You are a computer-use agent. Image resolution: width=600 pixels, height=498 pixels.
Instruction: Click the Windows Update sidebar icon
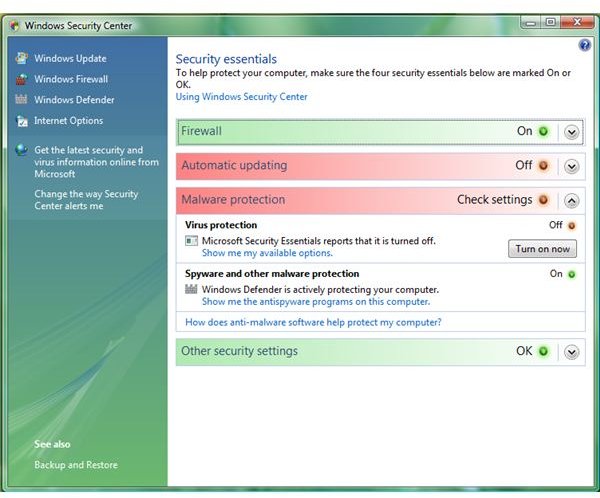[21, 58]
